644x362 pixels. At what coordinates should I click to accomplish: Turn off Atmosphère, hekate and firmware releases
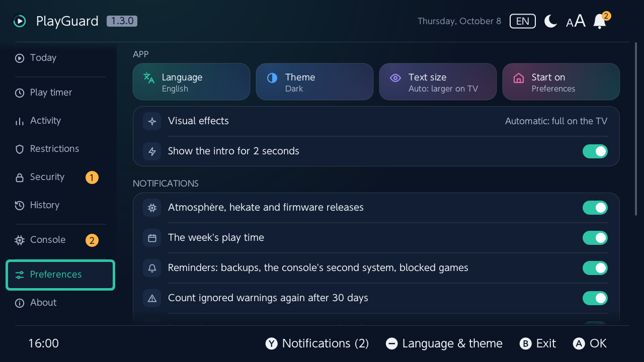595,208
